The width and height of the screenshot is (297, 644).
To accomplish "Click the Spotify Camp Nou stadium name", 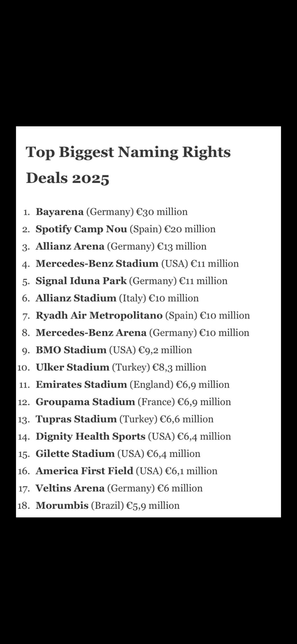I will click(x=81, y=229).
